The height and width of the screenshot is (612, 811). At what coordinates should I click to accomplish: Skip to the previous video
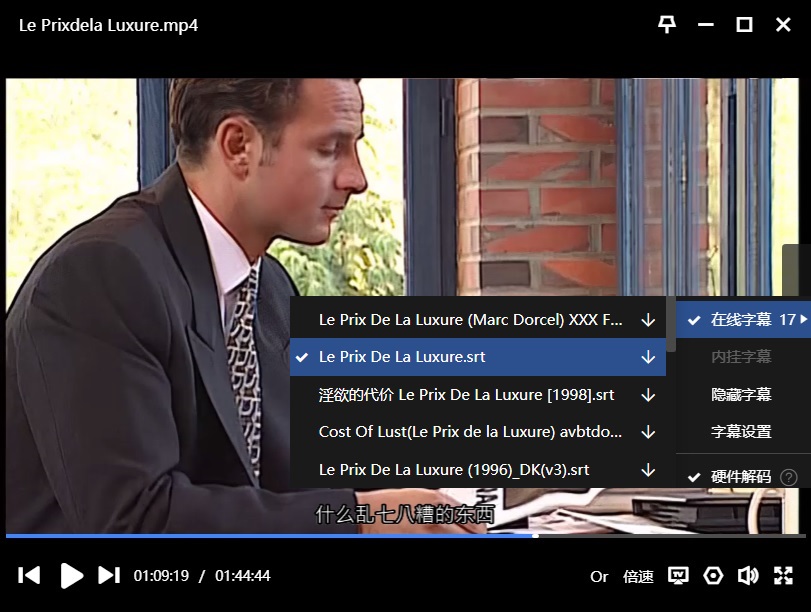click(29, 575)
